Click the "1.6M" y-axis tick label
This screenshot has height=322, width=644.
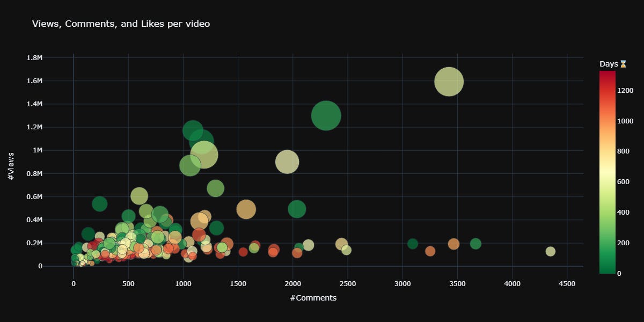[35, 81]
